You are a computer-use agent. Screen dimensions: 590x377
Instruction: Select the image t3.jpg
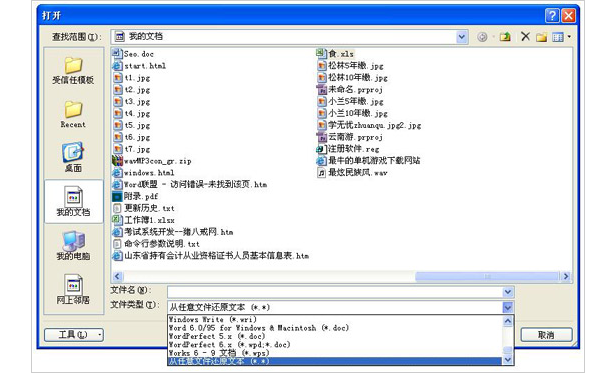[132, 102]
